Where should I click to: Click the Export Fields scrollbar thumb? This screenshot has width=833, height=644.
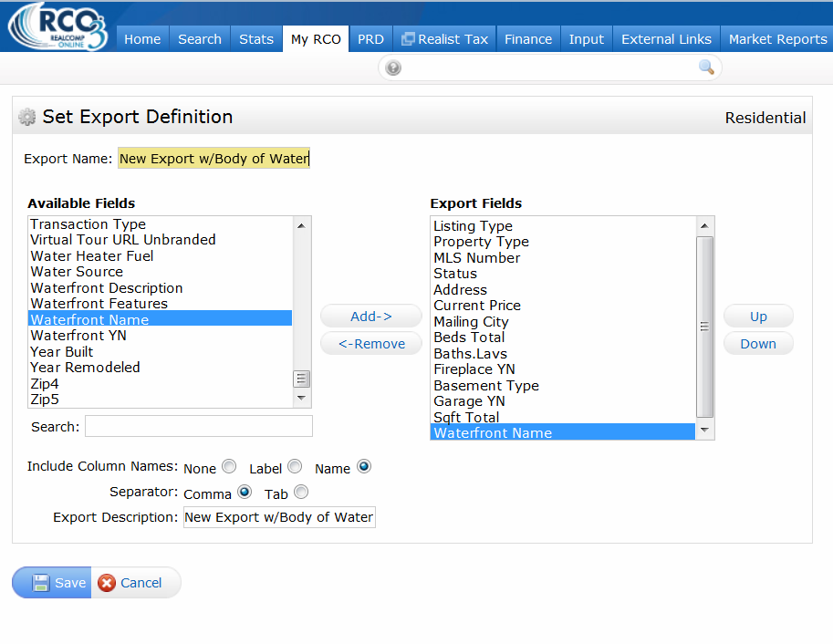[x=705, y=327]
